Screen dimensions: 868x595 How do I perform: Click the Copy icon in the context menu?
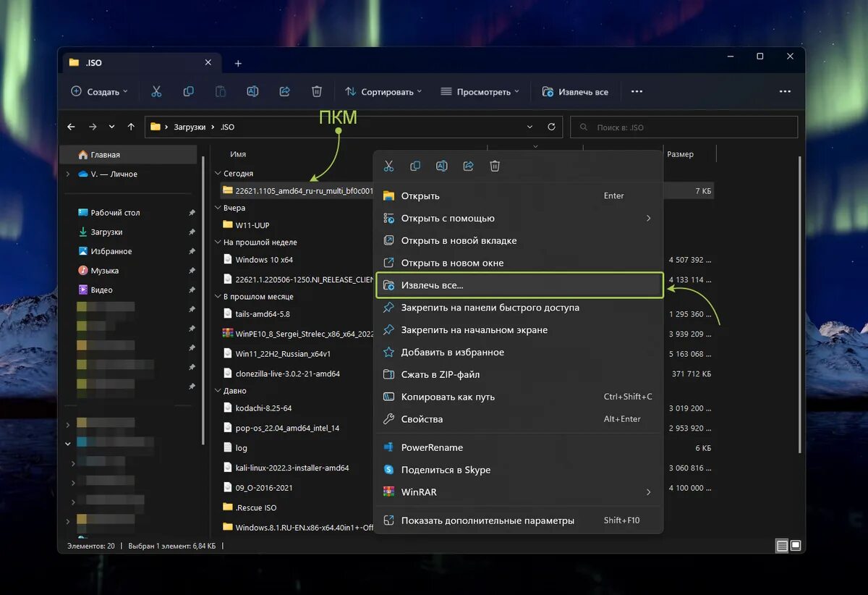[415, 166]
